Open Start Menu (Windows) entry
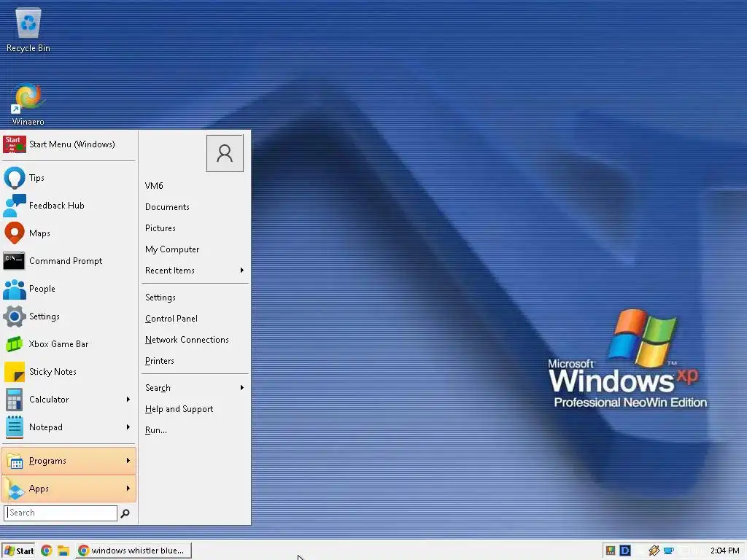 tap(69, 144)
